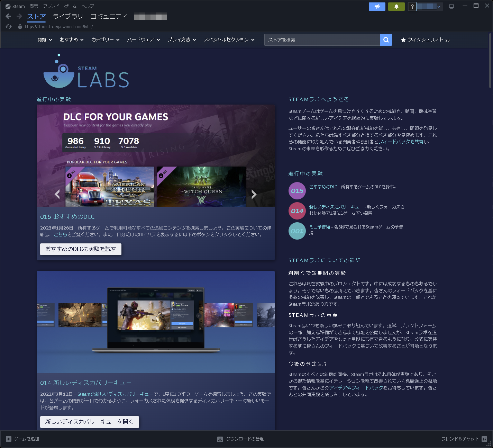493x448 pixels.
Task: Show next DLC with the right carousel arrow
Action: click(254, 194)
